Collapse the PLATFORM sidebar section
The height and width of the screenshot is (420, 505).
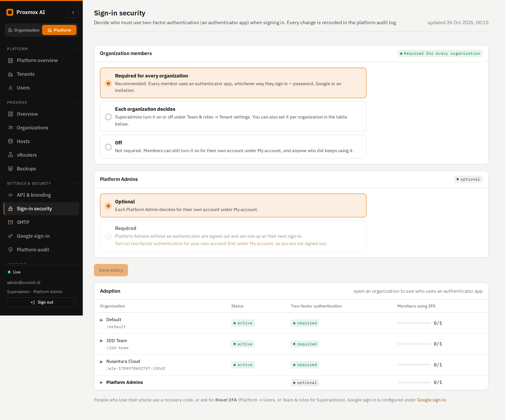pos(75,49)
